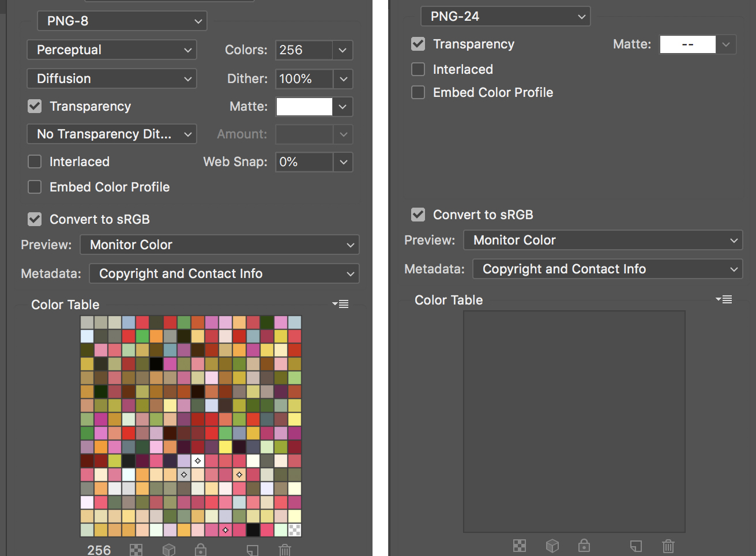Open the No Transparency Dither dropdown
The width and height of the screenshot is (756, 556).
coord(112,134)
